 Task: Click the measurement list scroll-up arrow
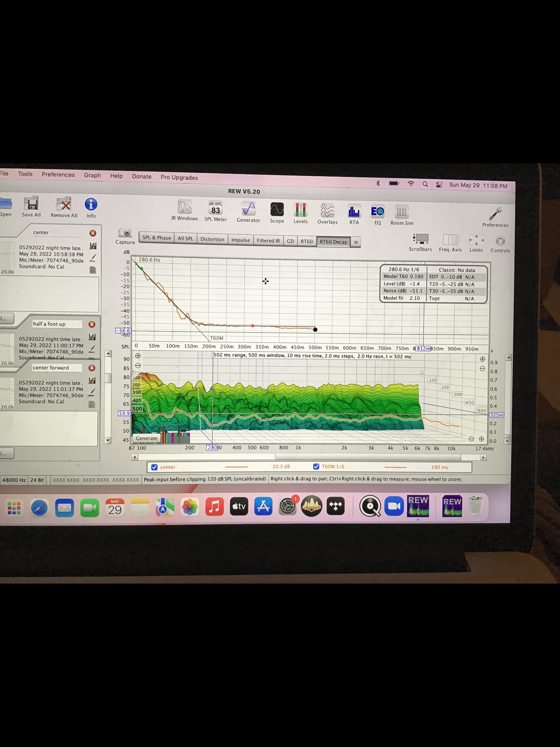coord(108,353)
